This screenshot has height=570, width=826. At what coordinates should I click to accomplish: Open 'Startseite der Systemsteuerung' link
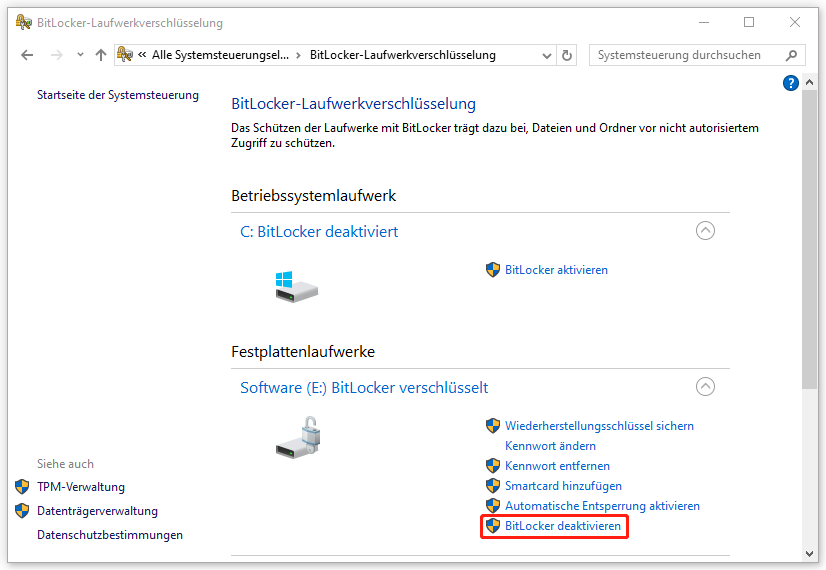(x=117, y=95)
